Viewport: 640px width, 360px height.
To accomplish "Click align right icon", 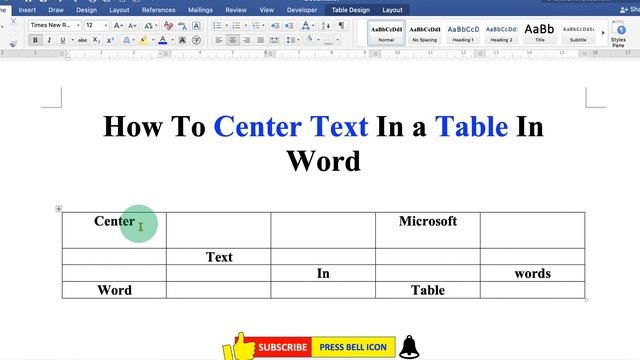I will (247, 40).
